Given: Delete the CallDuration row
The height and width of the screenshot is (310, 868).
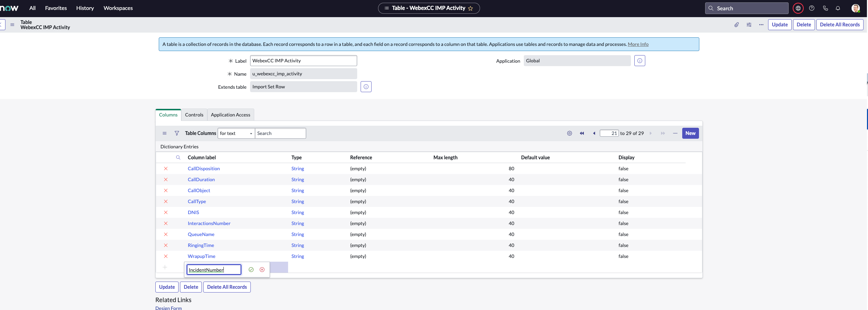Looking at the screenshot, I should 166,179.
